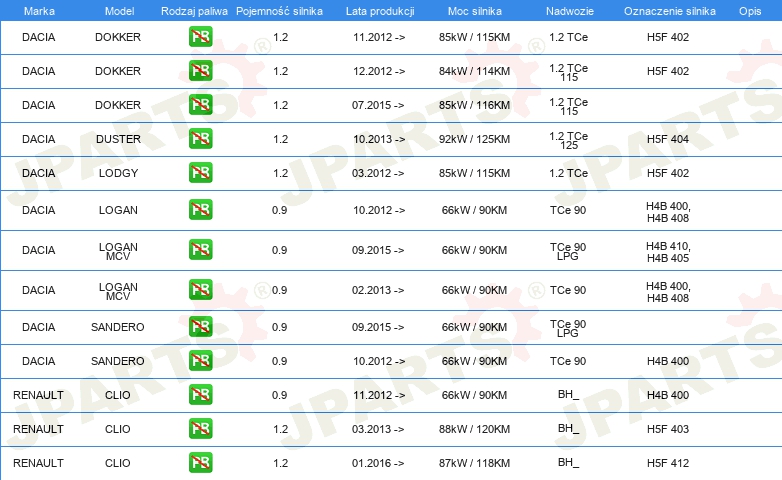Select the Oznaczenie silnika column header
Viewport: 782px width, 480px height.
coord(670,11)
